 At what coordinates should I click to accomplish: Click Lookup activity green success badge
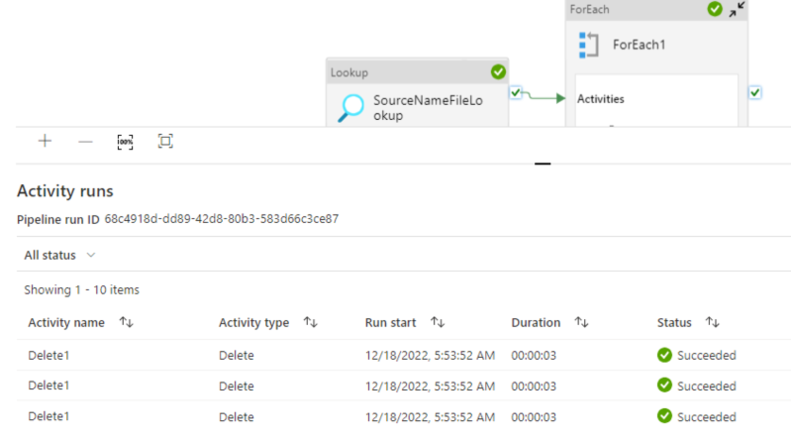498,72
